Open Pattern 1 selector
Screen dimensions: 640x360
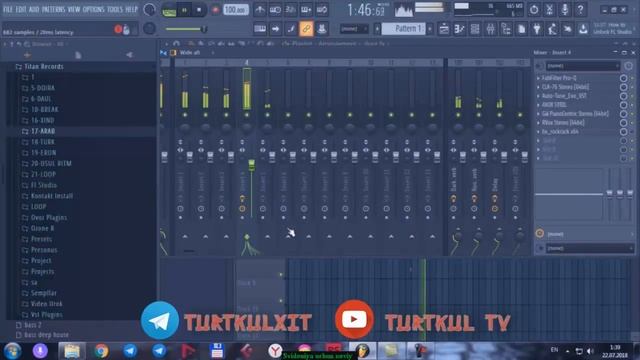(x=404, y=29)
